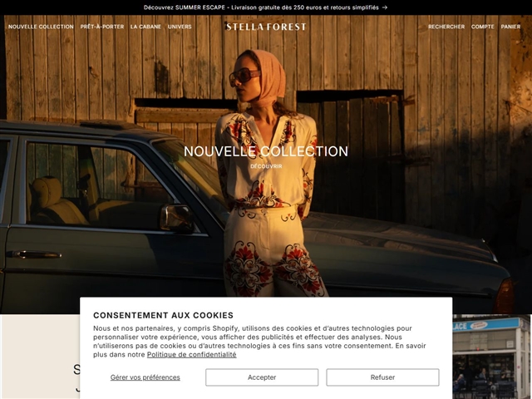Click the Consentement aux cookies heading

click(163, 315)
